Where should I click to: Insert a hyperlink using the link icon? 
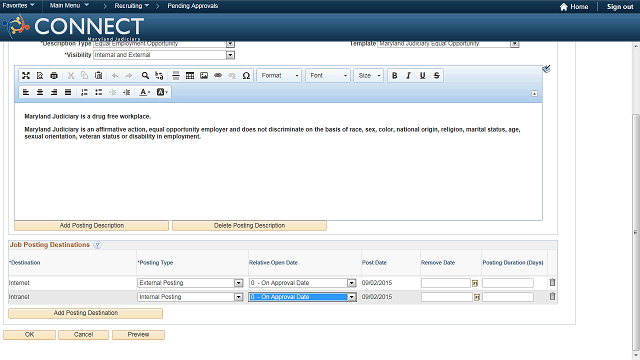tap(218, 76)
